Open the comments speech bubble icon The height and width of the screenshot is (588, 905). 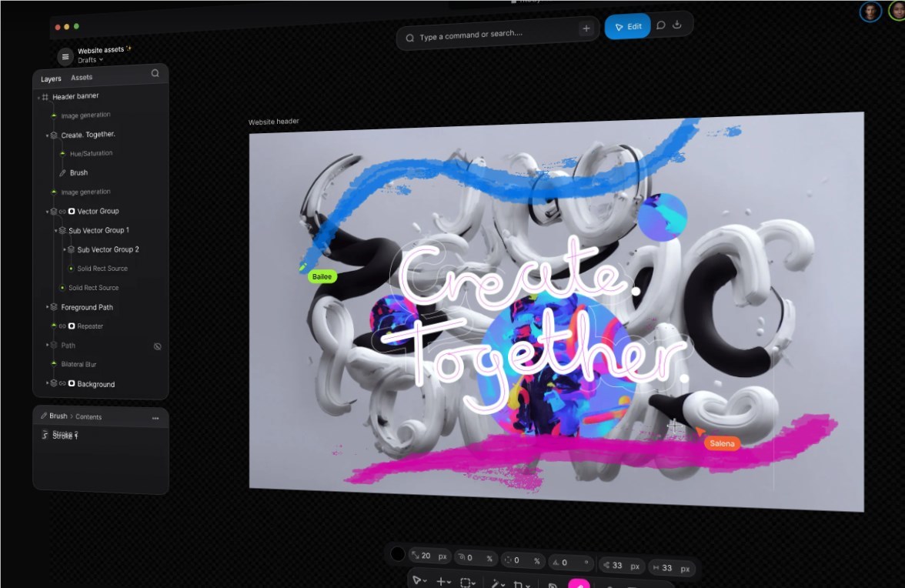pyautogui.click(x=661, y=25)
